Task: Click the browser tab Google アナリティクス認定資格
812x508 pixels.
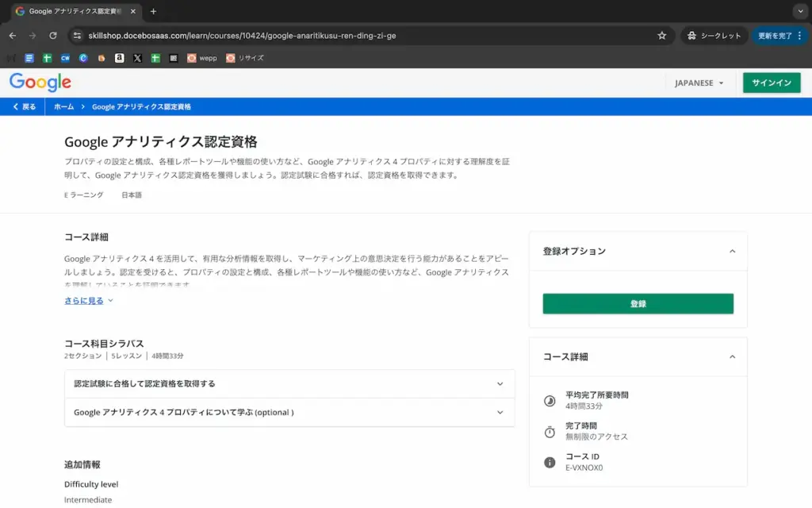Action: [x=75, y=11]
